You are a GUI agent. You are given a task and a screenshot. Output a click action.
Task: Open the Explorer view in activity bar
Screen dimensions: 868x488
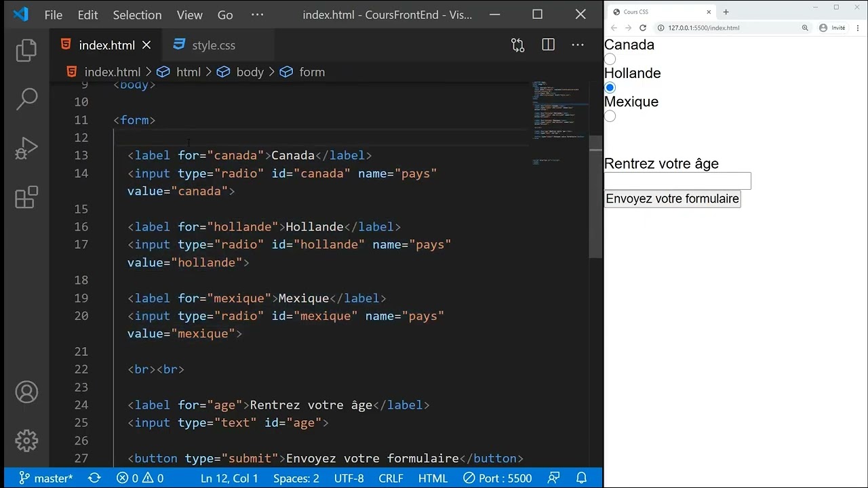26,50
